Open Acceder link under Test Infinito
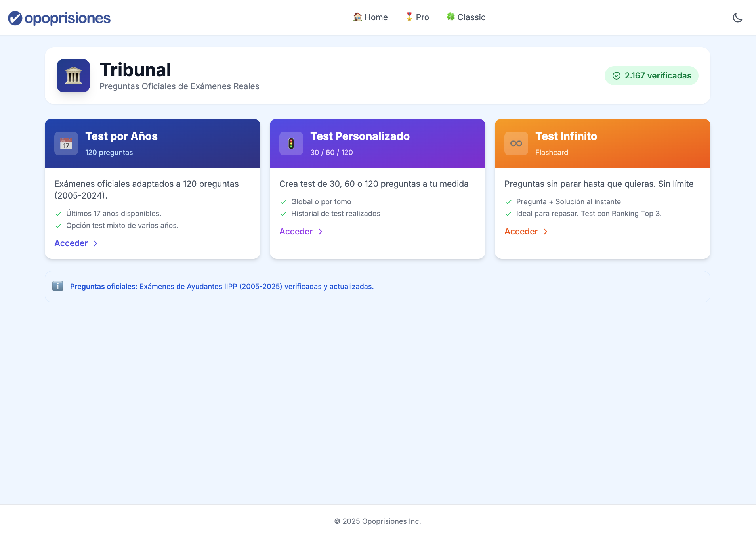Image resolution: width=756 pixels, height=534 pixels. pyautogui.click(x=521, y=232)
